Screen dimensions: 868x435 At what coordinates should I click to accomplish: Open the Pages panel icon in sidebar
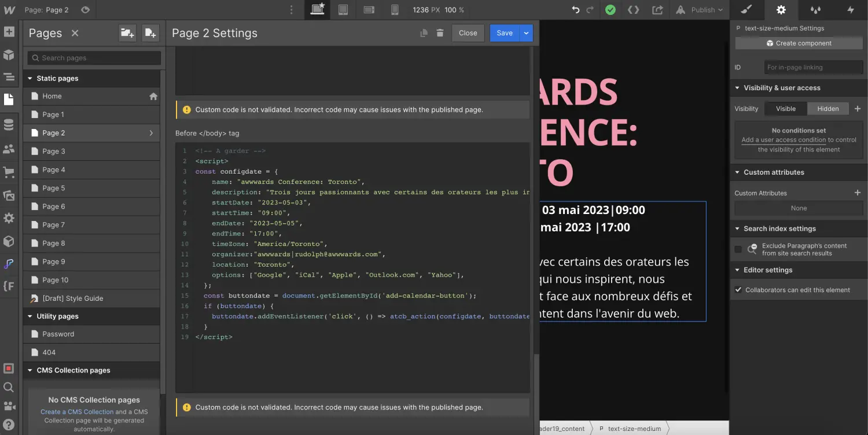[x=9, y=99]
